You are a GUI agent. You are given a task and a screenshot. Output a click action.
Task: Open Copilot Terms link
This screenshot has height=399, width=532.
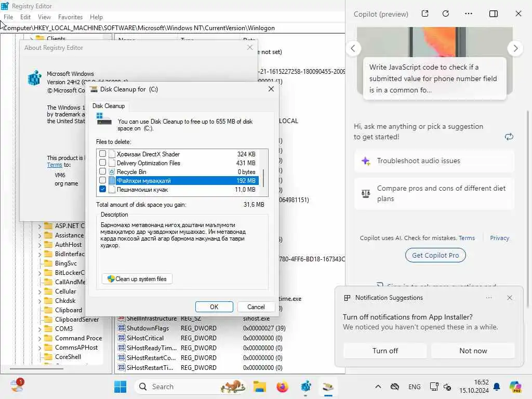click(467, 238)
